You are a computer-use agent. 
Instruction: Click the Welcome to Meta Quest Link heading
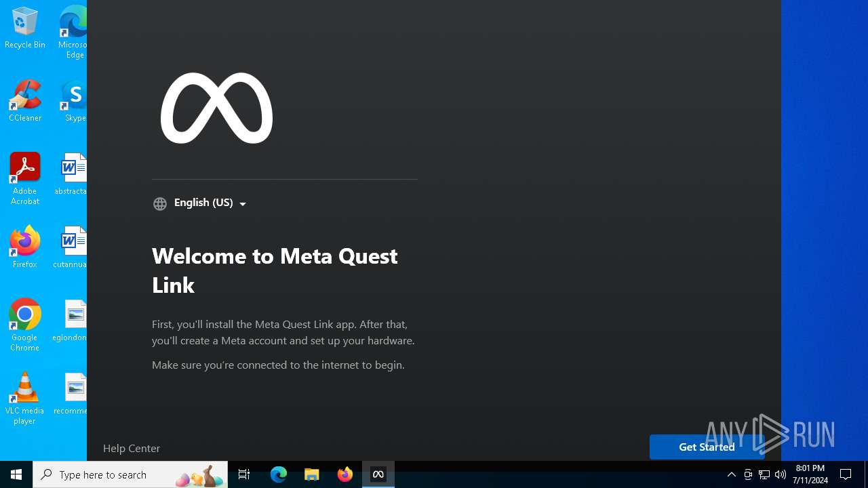coord(275,270)
